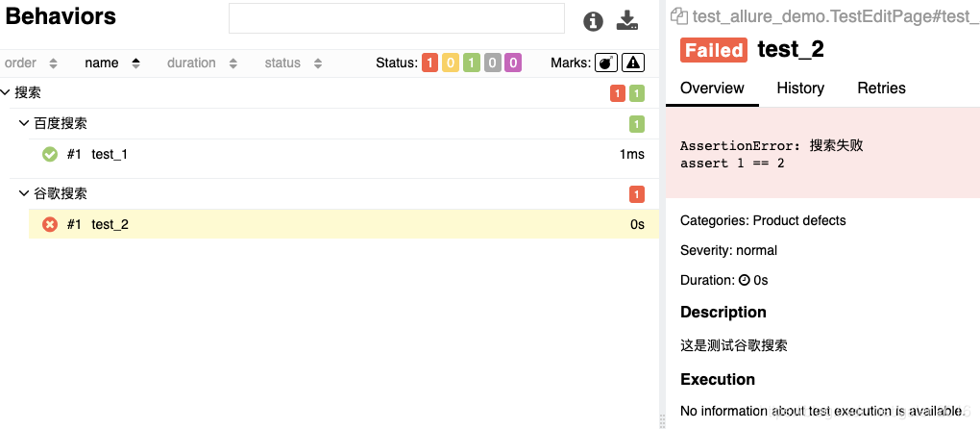Open the test_1 passed test row
980x429 pixels.
[344, 154]
